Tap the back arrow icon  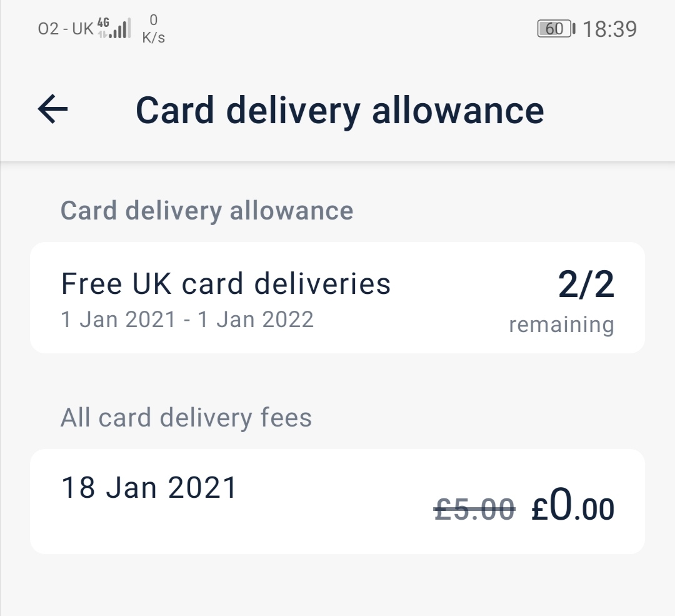[53, 110]
